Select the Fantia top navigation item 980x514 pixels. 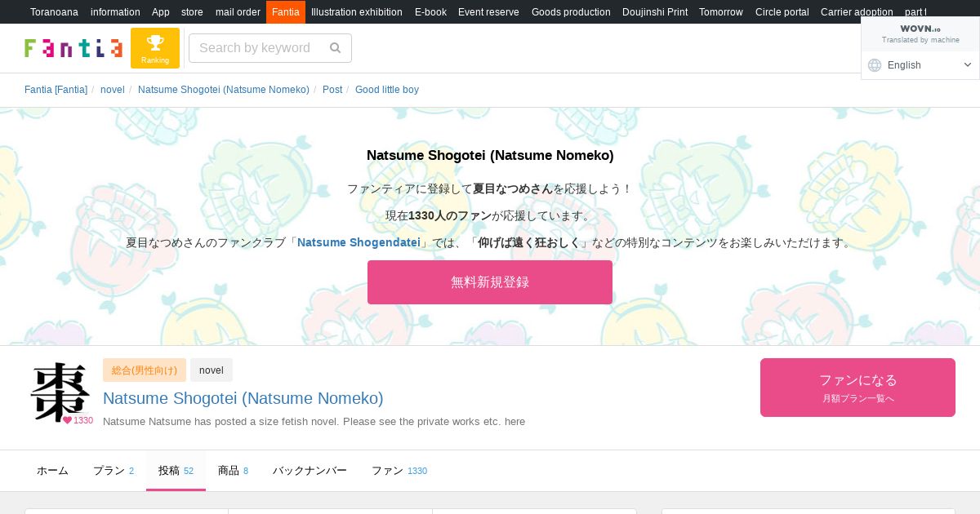tap(286, 12)
